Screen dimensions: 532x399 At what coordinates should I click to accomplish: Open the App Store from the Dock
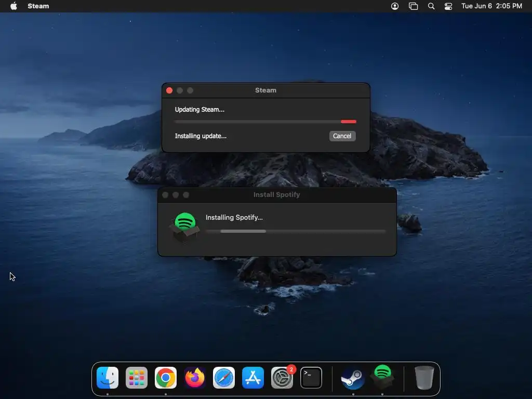pyautogui.click(x=253, y=378)
